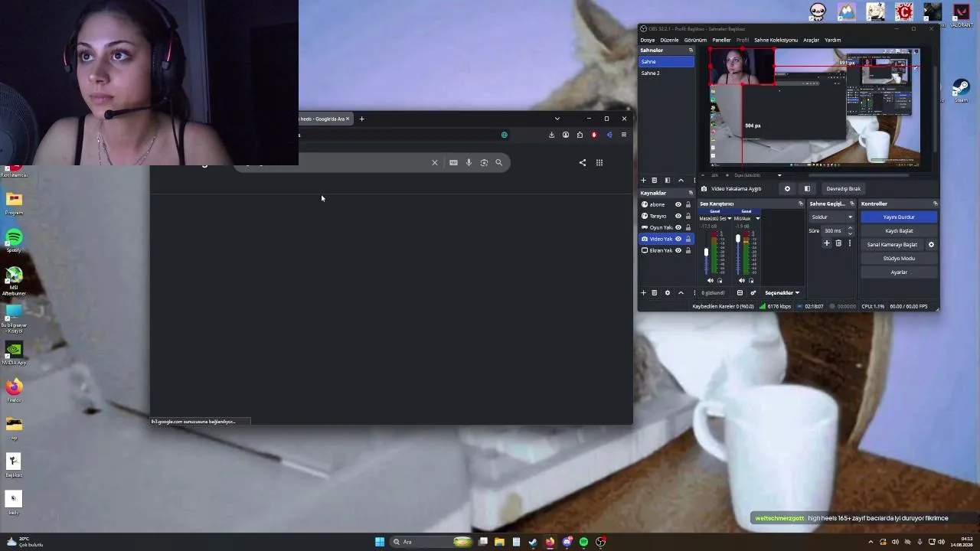Adjust Masaüstü Ses volume slider
Screen dimensions: 980x551
click(706, 253)
